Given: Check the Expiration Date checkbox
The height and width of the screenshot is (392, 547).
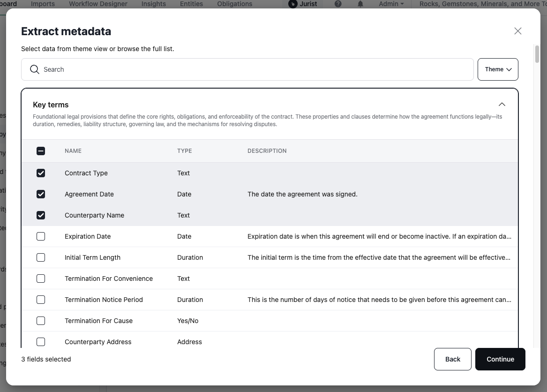Looking at the screenshot, I should 41,236.
